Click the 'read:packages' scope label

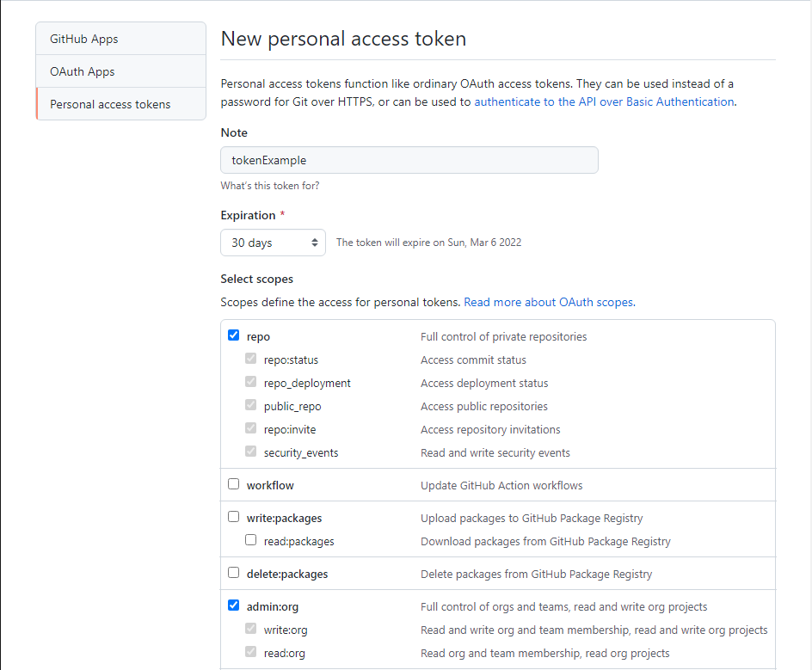[x=298, y=542]
